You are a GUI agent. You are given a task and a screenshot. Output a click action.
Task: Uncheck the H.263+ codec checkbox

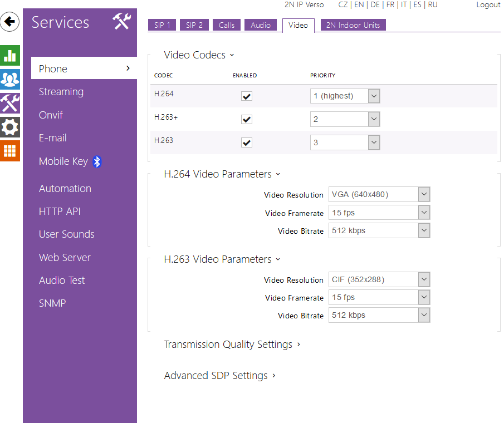pyautogui.click(x=247, y=119)
